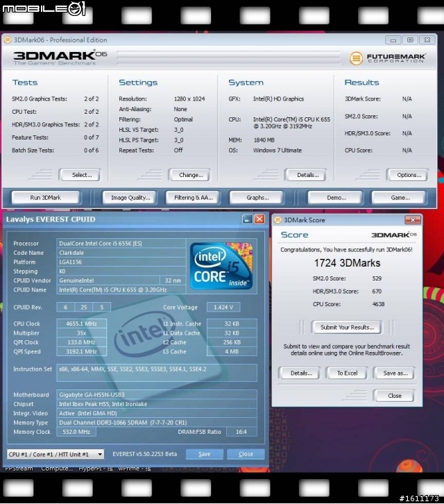Image resolution: width=444 pixels, height=504 pixels.
Task: Click the Intel Core i5 badge
Action: [221, 265]
